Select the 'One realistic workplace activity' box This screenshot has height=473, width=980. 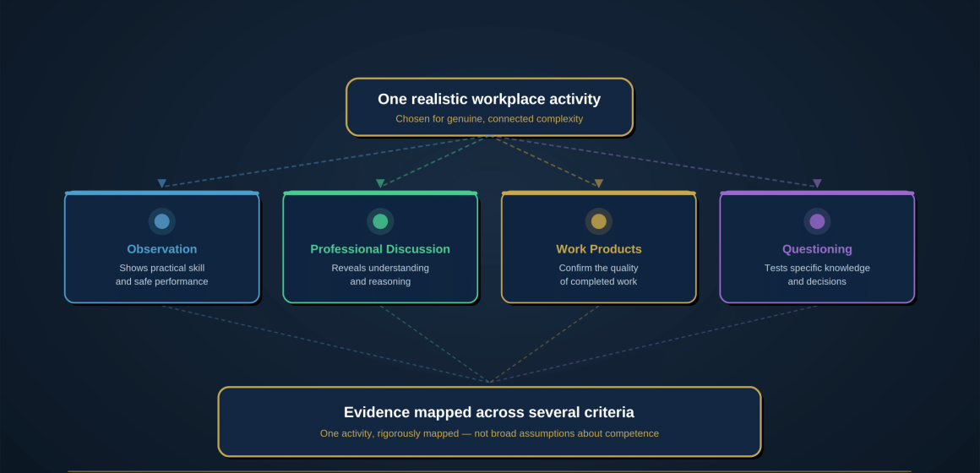(489, 106)
